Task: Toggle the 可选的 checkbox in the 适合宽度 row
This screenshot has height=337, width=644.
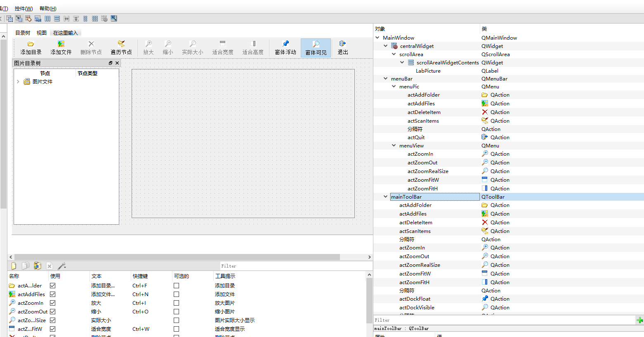Action: point(177,329)
